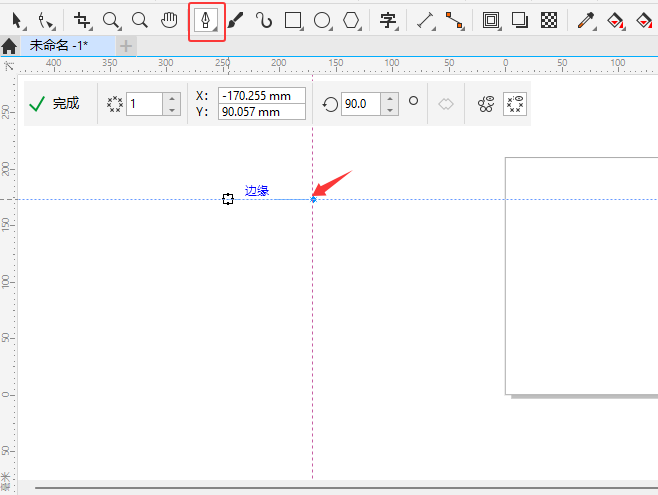Click 完成 to finish symmetry editing
This screenshot has width=658, height=495.
click(x=54, y=104)
